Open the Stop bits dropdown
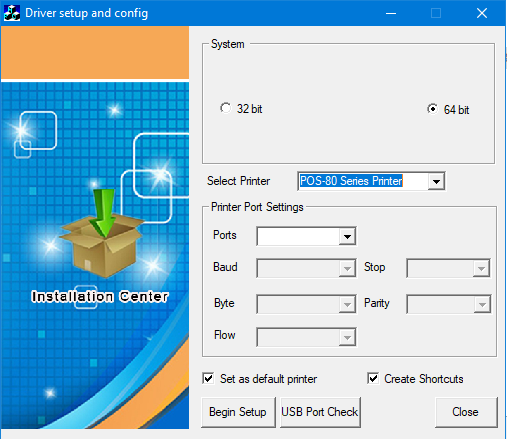Screen dimensions: 507x439 481,268
